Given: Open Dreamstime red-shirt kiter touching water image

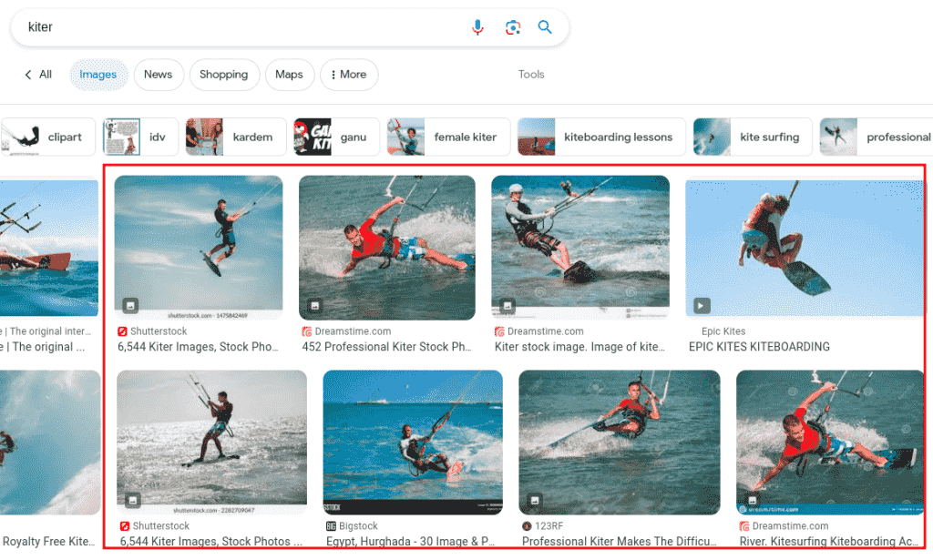Looking at the screenshot, I should tap(386, 247).
